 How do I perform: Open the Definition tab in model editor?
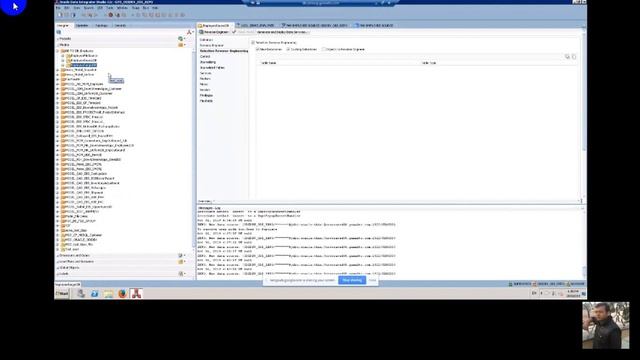pyautogui.click(x=206, y=40)
